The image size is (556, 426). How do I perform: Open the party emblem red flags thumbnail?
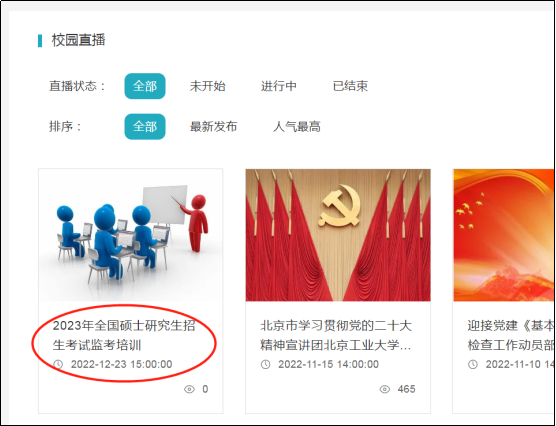point(338,235)
